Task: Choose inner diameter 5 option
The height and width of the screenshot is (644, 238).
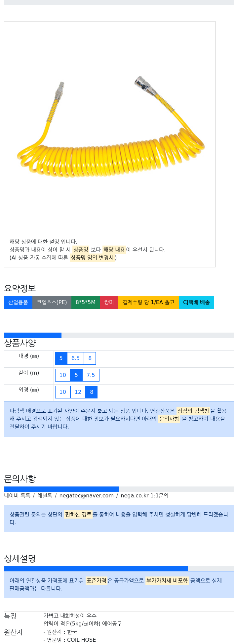Action: point(61,358)
